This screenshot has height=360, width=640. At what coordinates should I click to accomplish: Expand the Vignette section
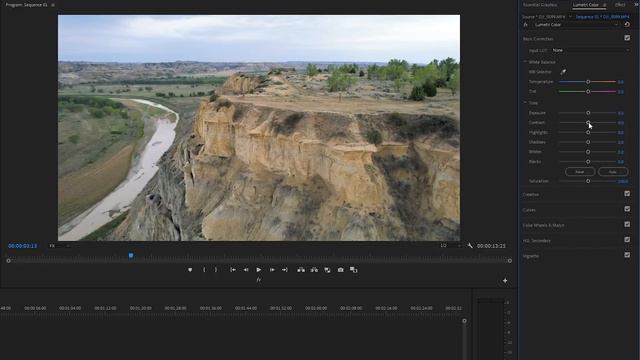tap(531, 256)
